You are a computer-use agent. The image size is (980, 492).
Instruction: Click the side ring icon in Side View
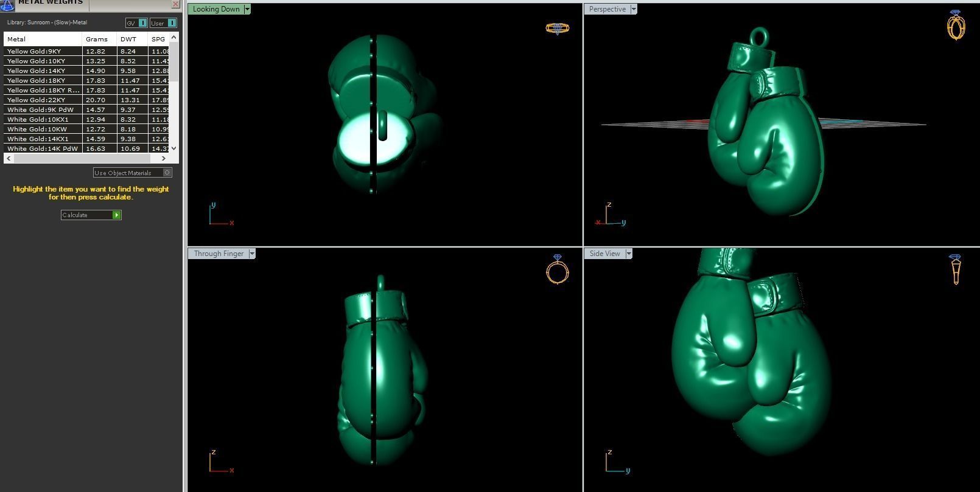[x=956, y=269]
